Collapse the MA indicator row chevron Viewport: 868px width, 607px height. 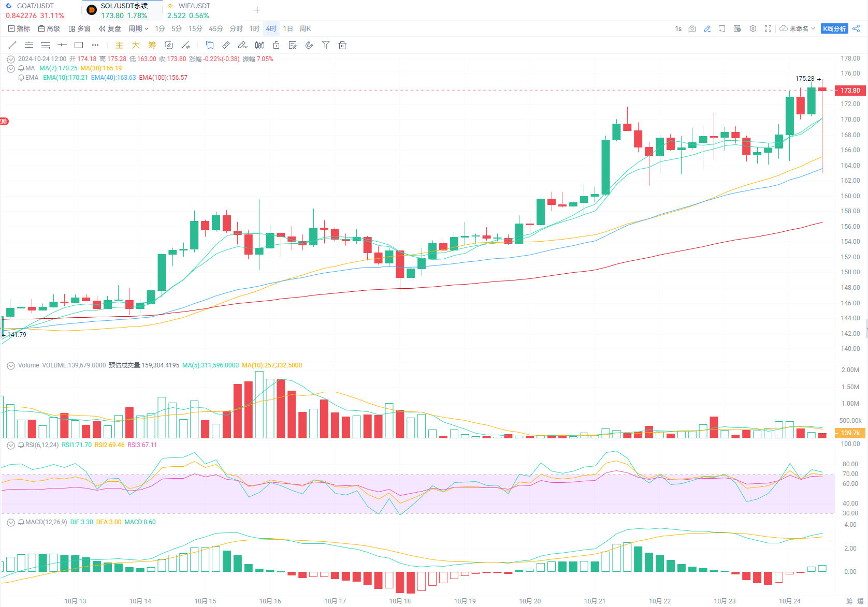click(10, 68)
